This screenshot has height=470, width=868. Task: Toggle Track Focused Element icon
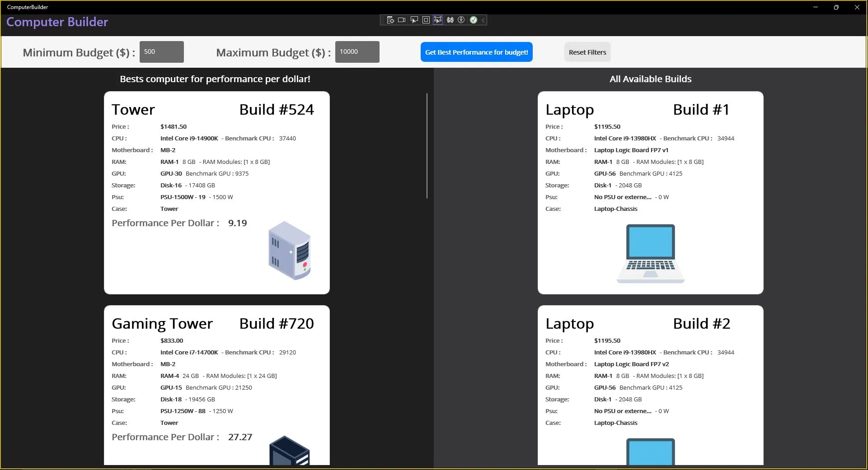[437, 20]
